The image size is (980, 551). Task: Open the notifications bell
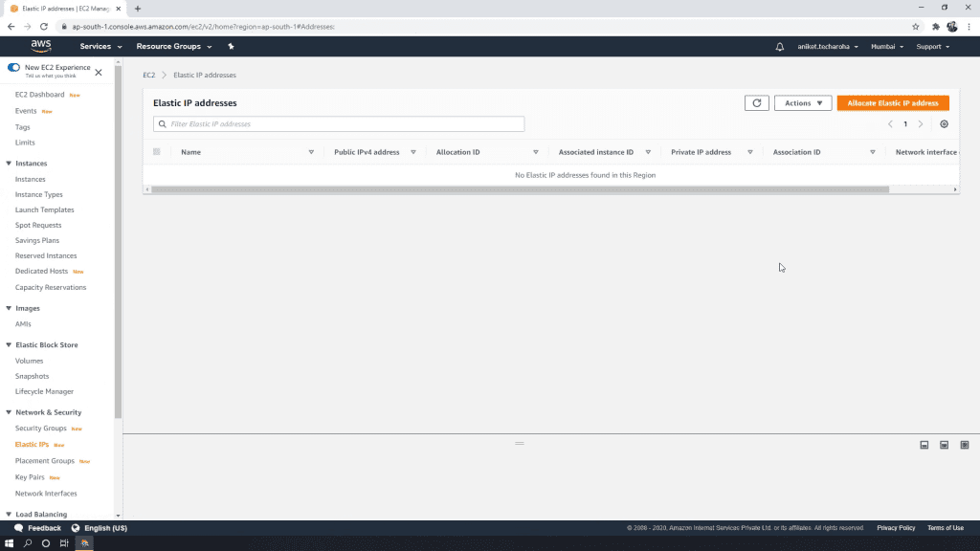[779, 46]
